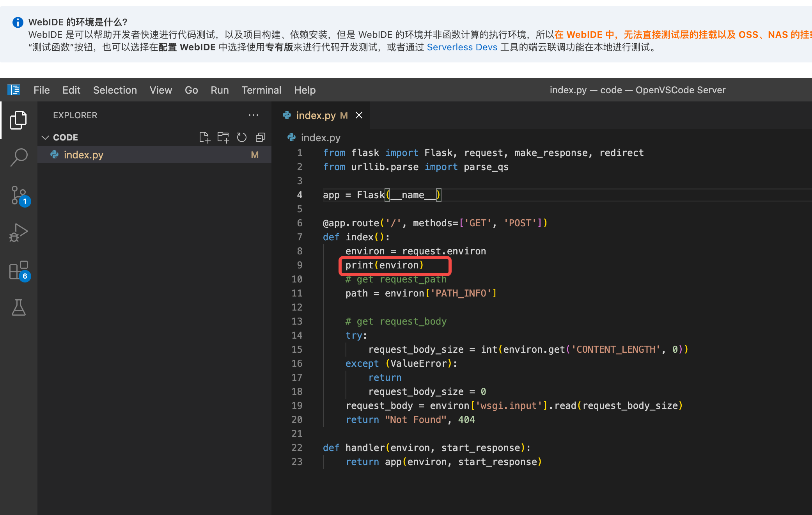812x515 pixels.
Task: Create a new folder in CODE folder
Action: coord(223,137)
